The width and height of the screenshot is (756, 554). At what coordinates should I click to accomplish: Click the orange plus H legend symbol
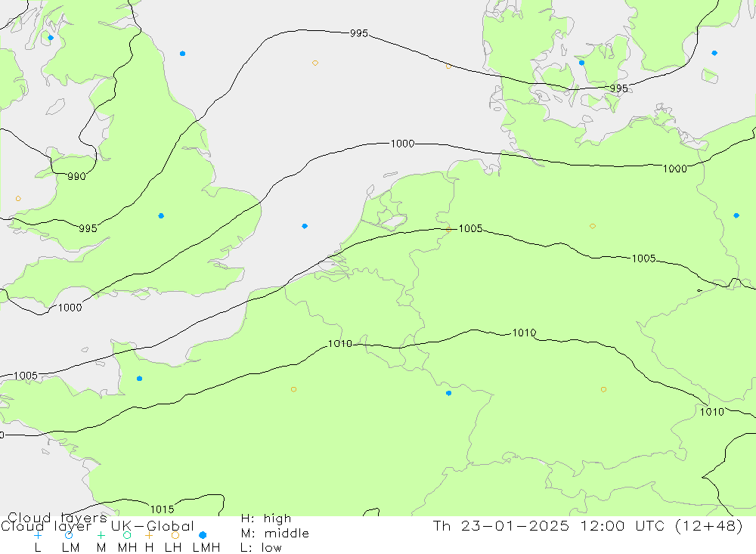pyautogui.click(x=150, y=535)
